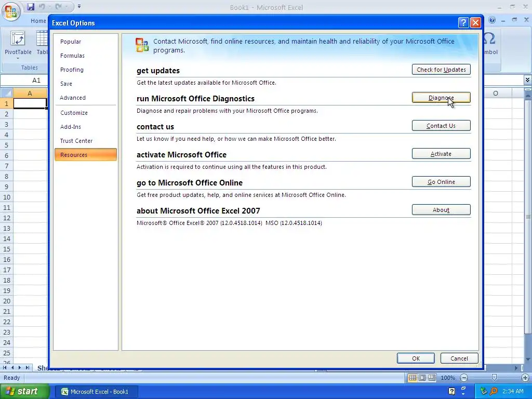Go to last sheet tab arrow

click(28, 368)
